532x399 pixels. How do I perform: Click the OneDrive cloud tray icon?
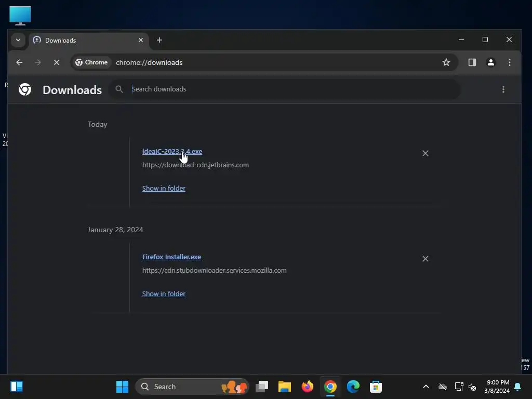[443, 387]
